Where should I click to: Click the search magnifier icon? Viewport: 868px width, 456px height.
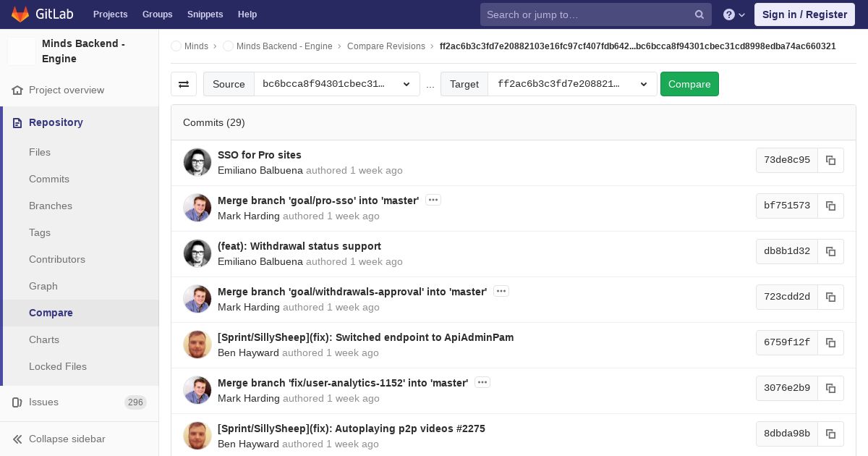point(699,14)
